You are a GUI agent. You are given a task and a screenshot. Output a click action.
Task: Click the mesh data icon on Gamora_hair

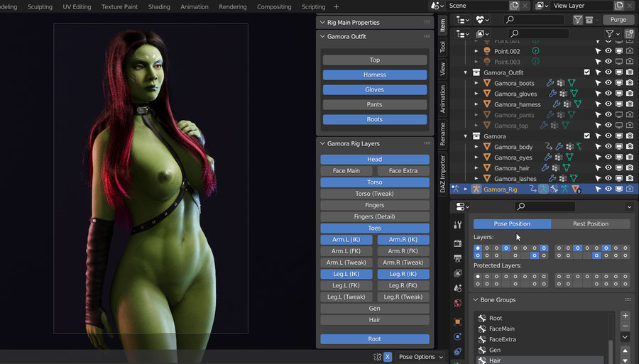point(567,167)
